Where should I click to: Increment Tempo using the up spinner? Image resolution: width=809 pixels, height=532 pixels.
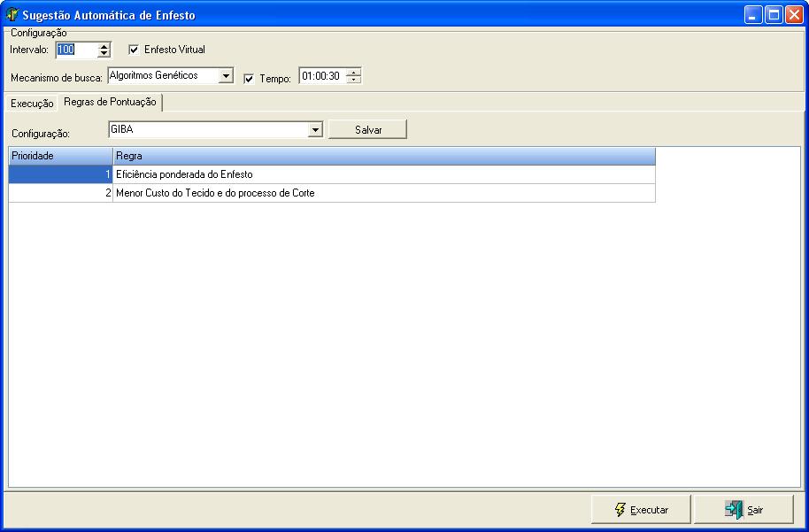pyautogui.click(x=354, y=73)
